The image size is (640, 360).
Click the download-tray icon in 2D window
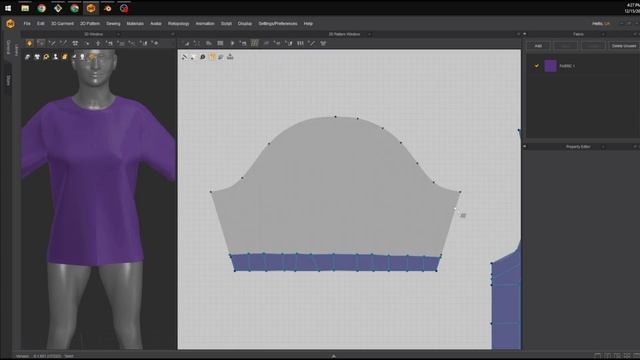(x=230, y=57)
